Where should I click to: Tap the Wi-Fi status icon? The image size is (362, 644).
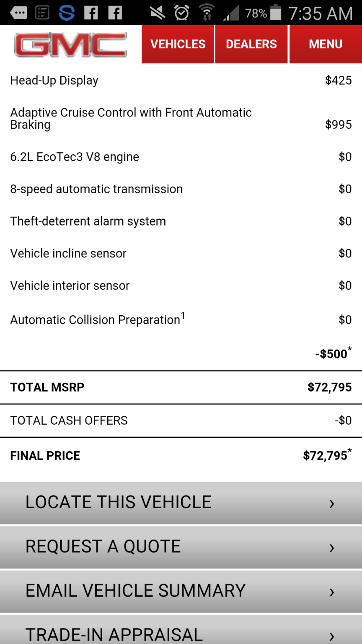pos(207,13)
